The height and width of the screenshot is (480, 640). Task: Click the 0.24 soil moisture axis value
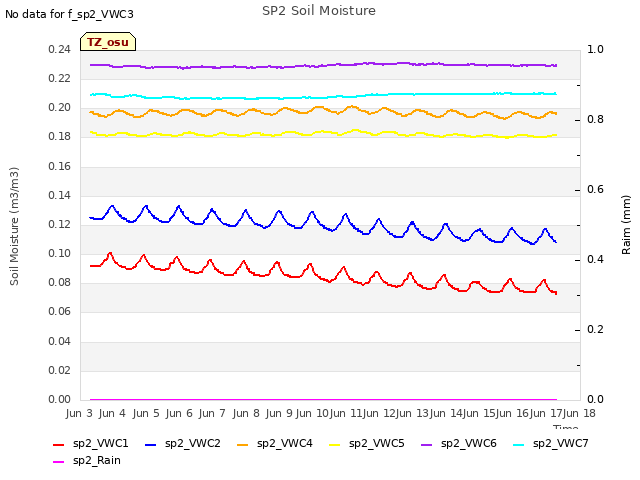coord(60,50)
